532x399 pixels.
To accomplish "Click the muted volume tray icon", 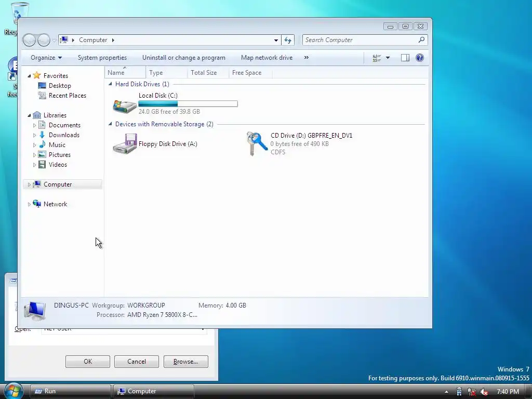I will [x=484, y=392].
